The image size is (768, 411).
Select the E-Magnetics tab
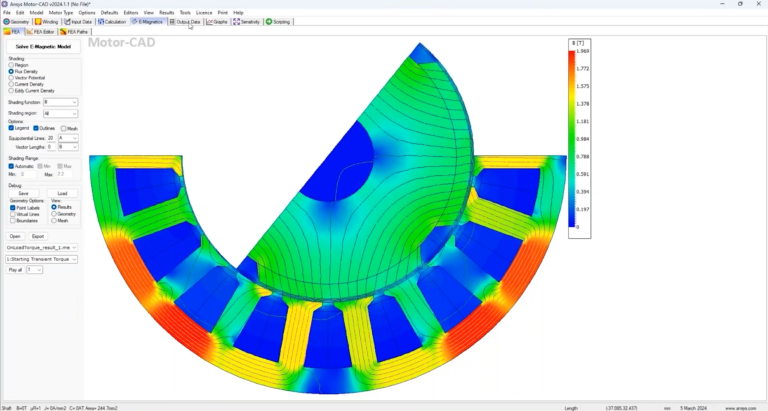coord(147,22)
